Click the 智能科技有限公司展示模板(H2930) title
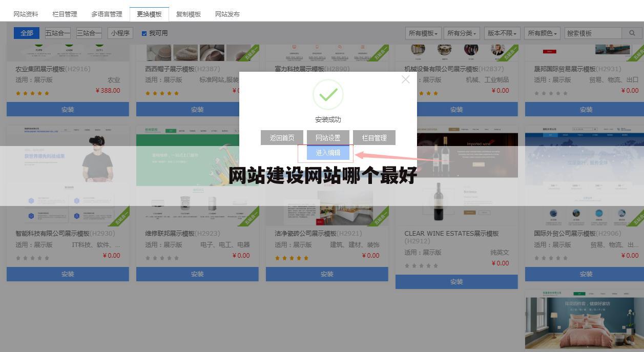The height and width of the screenshot is (352, 644). tap(65, 233)
